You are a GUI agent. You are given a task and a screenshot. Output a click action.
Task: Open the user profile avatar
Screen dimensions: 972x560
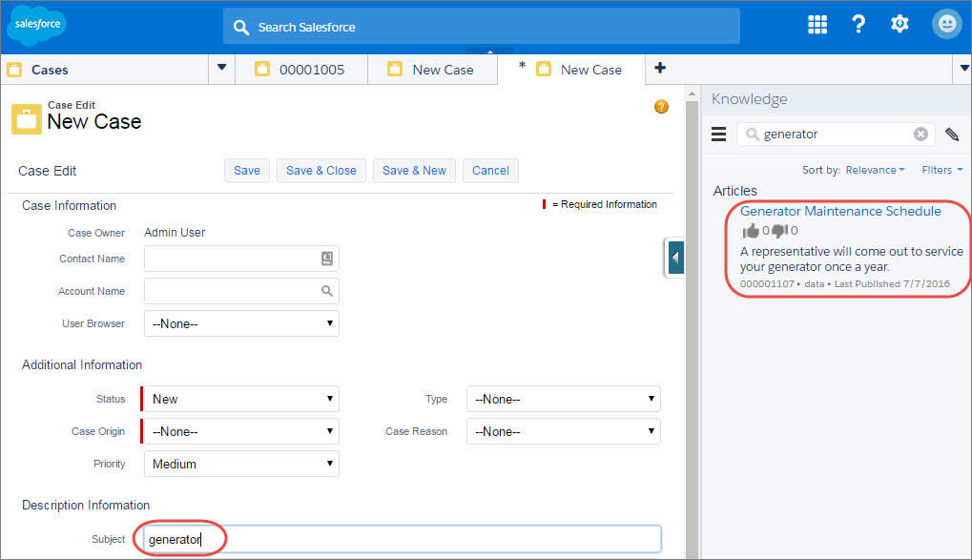[946, 24]
